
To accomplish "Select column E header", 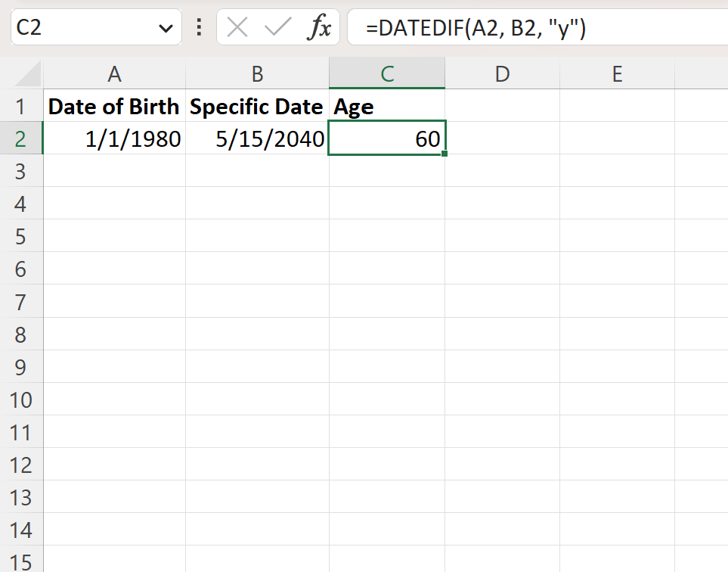I will point(617,73).
